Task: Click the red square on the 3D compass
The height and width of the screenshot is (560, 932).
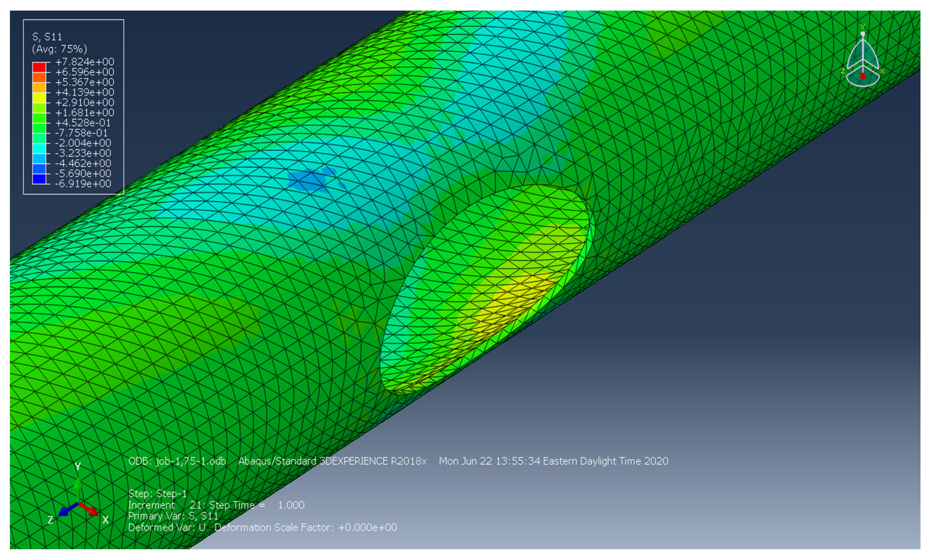Action: [x=863, y=76]
